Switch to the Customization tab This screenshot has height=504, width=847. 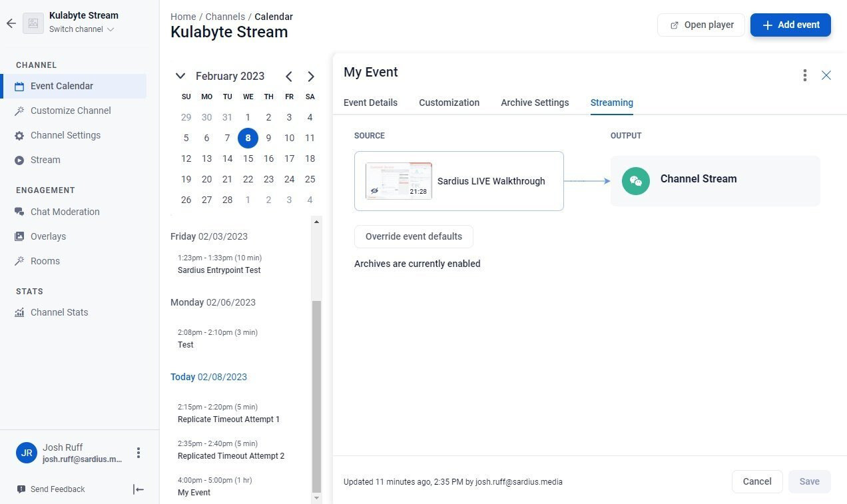coord(449,103)
